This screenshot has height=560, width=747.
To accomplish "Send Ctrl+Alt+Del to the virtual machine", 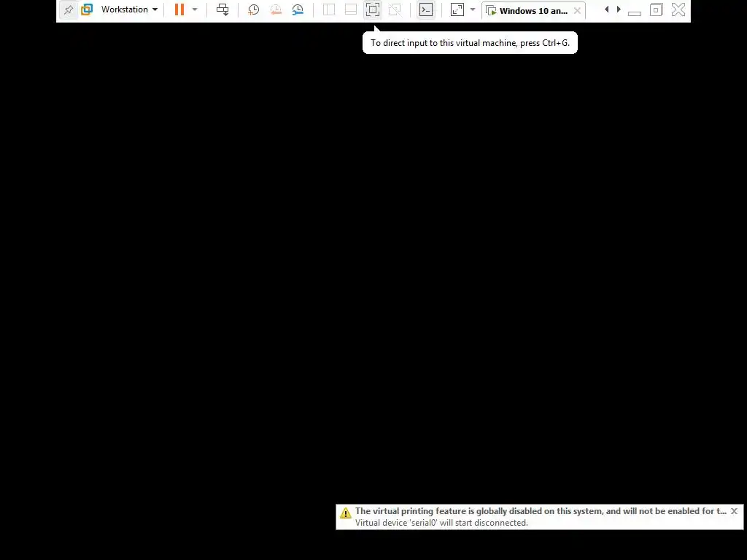I will [222, 9].
